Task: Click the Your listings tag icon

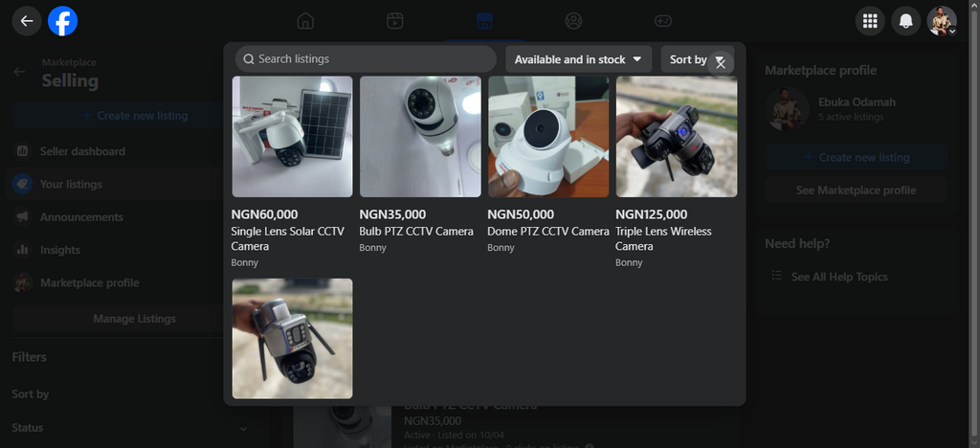Action: (23, 185)
